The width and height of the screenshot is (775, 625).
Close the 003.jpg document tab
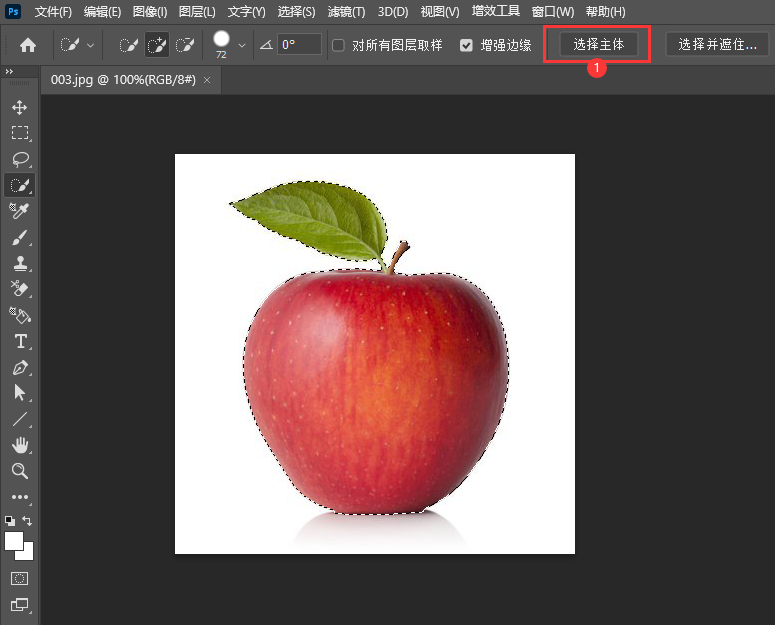tap(207, 80)
